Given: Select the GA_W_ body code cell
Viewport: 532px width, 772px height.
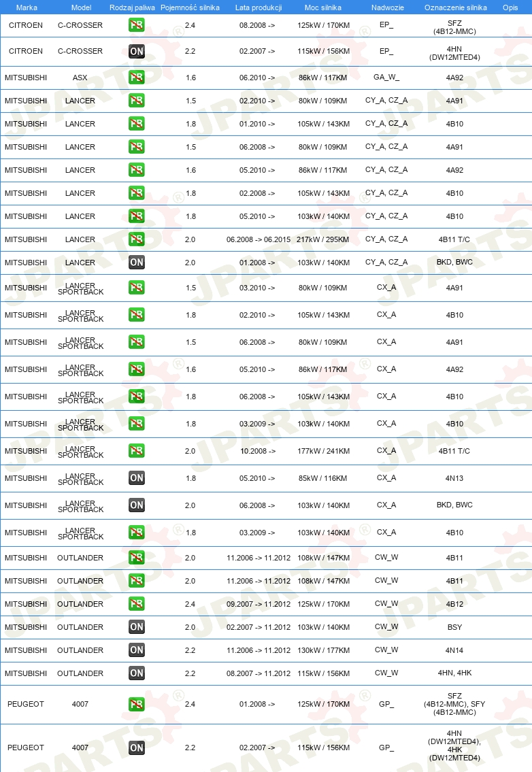Looking at the screenshot, I should point(386,77).
